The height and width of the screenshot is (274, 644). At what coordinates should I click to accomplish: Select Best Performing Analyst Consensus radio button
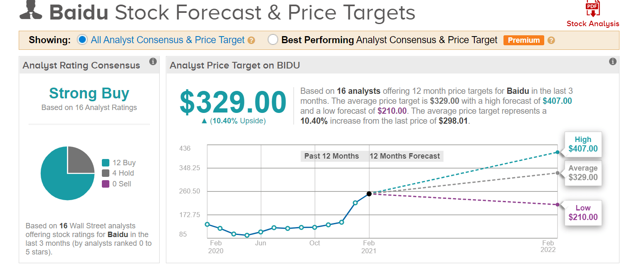click(273, 40)
